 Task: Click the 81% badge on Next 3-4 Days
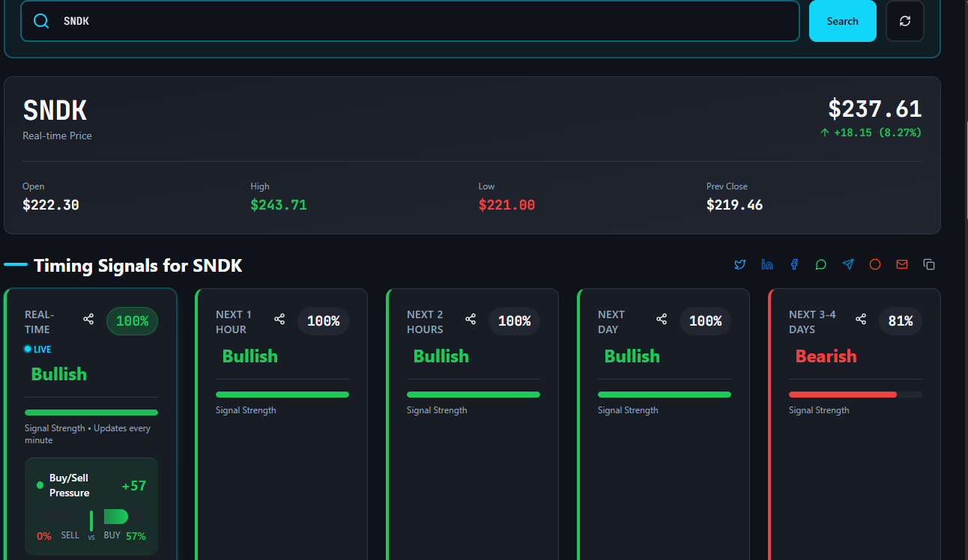pos(901,321)
